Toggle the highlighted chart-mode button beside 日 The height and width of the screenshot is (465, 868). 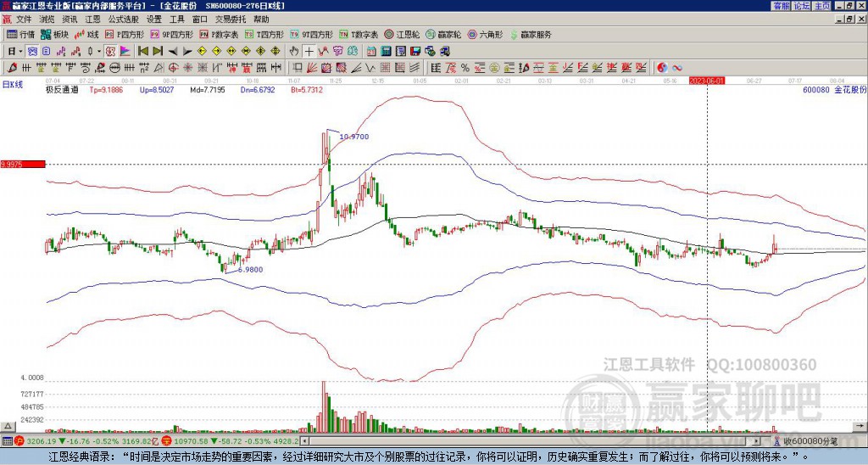pos(33,52)
